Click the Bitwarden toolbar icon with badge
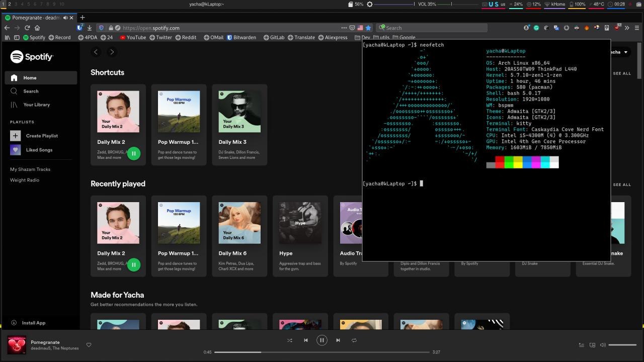 click(79, 28)
